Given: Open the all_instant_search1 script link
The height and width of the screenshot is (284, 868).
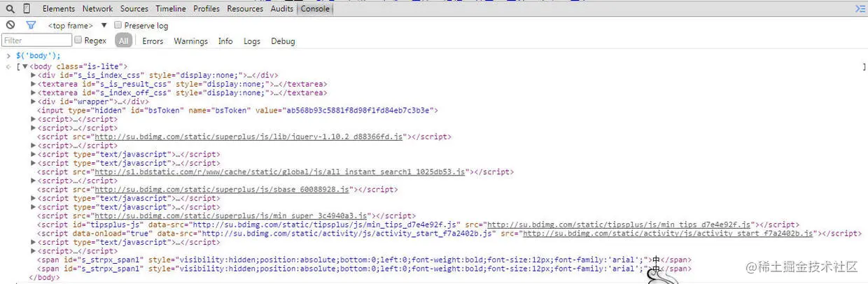Looking at the screenshot, I should (x=280, y=171).
